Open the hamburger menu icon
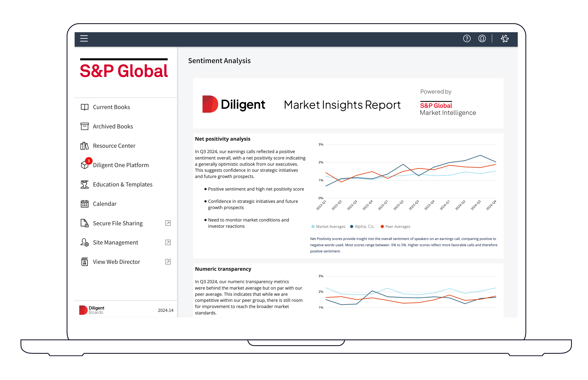Image resolution: width=588 pixels, height=380 pixels. (x=84, y=39)
